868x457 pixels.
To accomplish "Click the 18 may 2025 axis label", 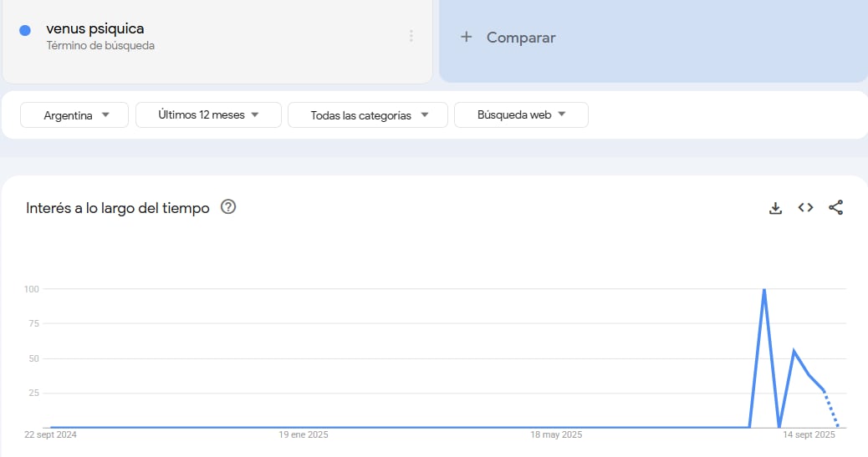I will [556, 435].
